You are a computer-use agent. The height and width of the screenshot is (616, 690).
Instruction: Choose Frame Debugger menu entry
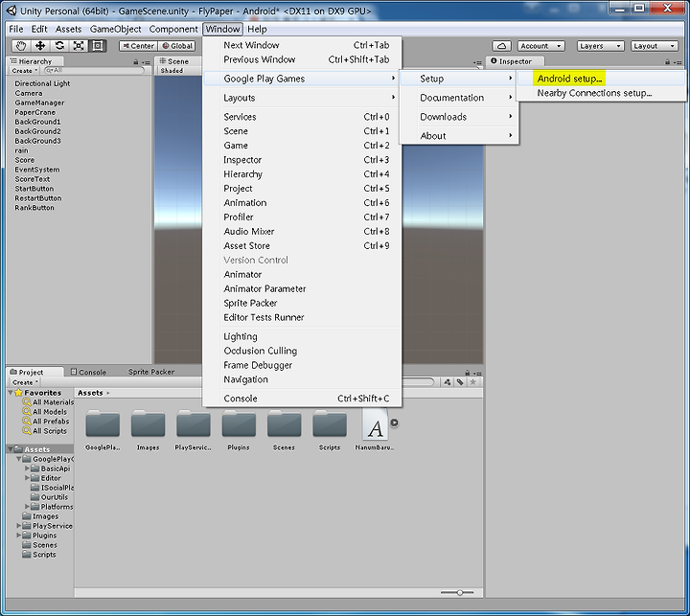click(x=302, y=365)
